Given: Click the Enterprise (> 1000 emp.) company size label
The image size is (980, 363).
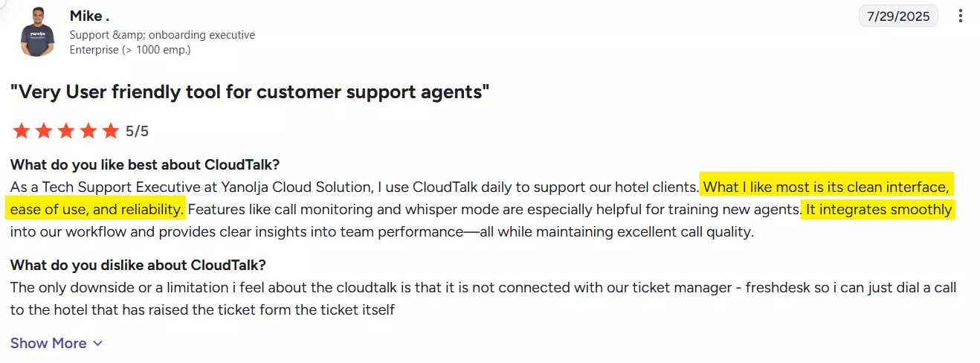Looking at the screenshot, I should (x=130, y=50).
